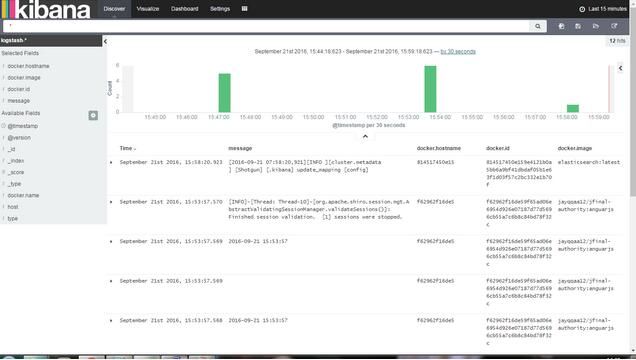Select the type available field
Image resolution: width=636 pixels, height=360 pixels.
[13, 219]
